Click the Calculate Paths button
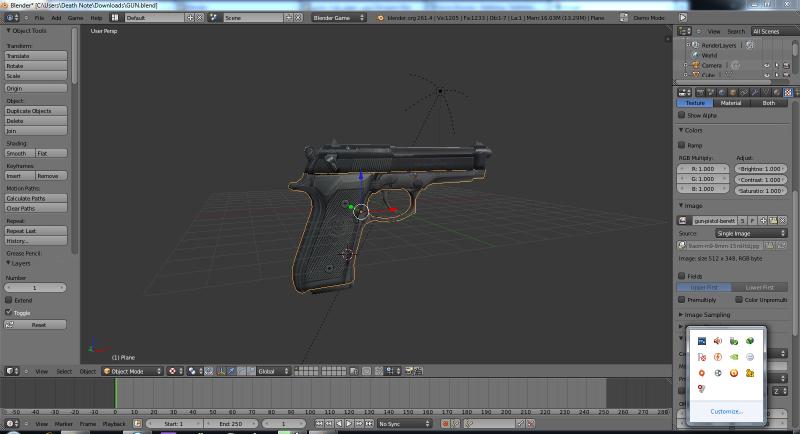Screen dimensions: 800x434 (x=36, y=198)
